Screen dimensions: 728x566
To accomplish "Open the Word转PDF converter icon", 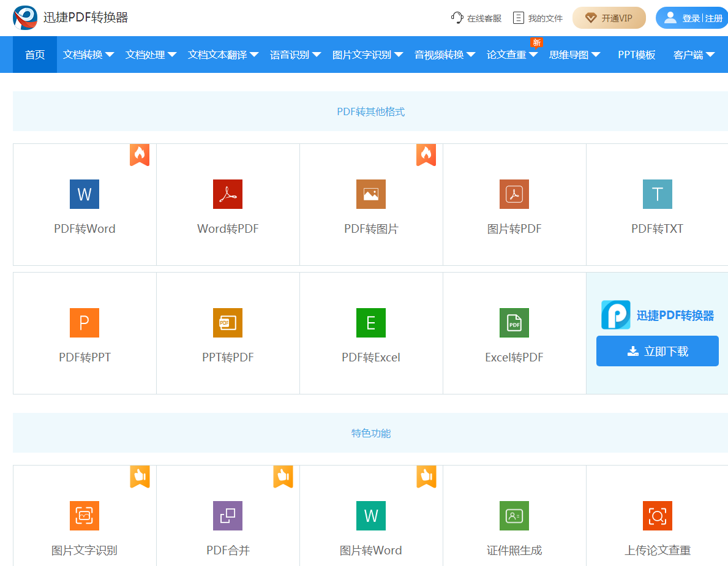I will click(x=228, y=194).
